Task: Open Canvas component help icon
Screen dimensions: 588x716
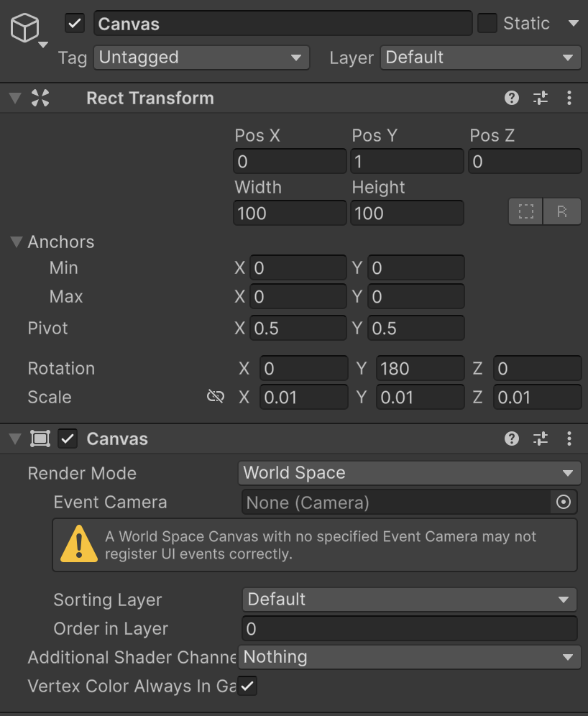Action: (x=512, y=439)
